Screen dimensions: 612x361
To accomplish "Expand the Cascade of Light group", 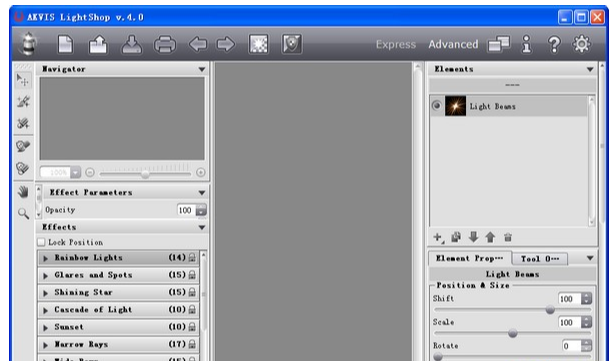I will (46, 310).
